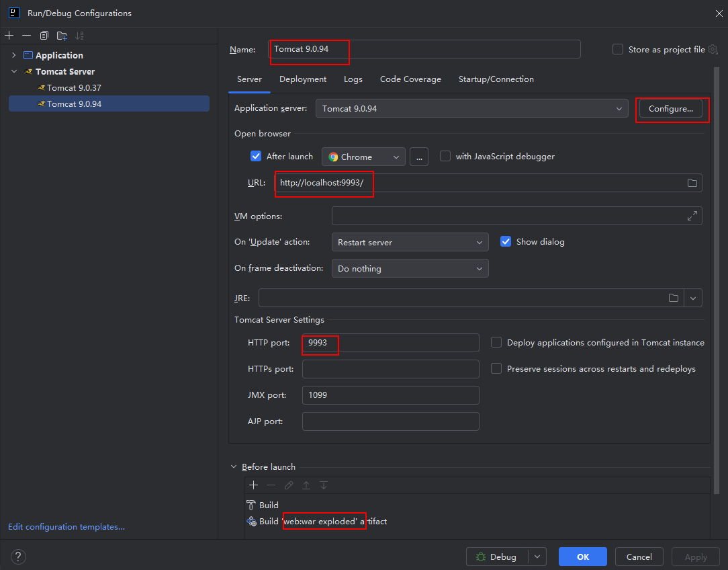Create a new configuration folder

62,36
